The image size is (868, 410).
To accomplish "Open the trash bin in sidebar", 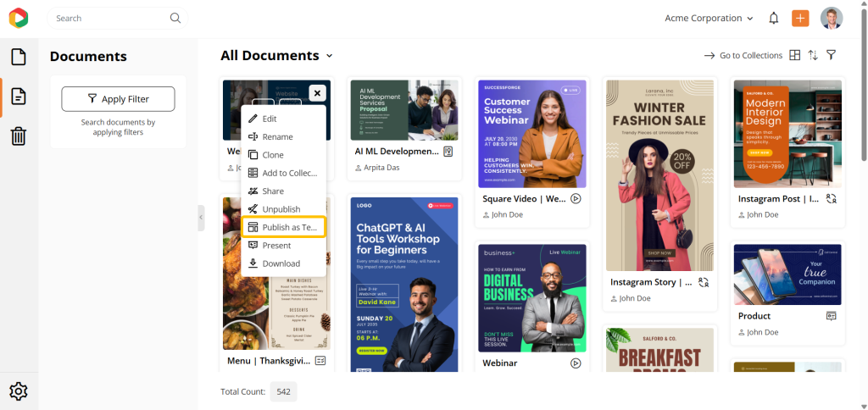I will click(19, 136).
